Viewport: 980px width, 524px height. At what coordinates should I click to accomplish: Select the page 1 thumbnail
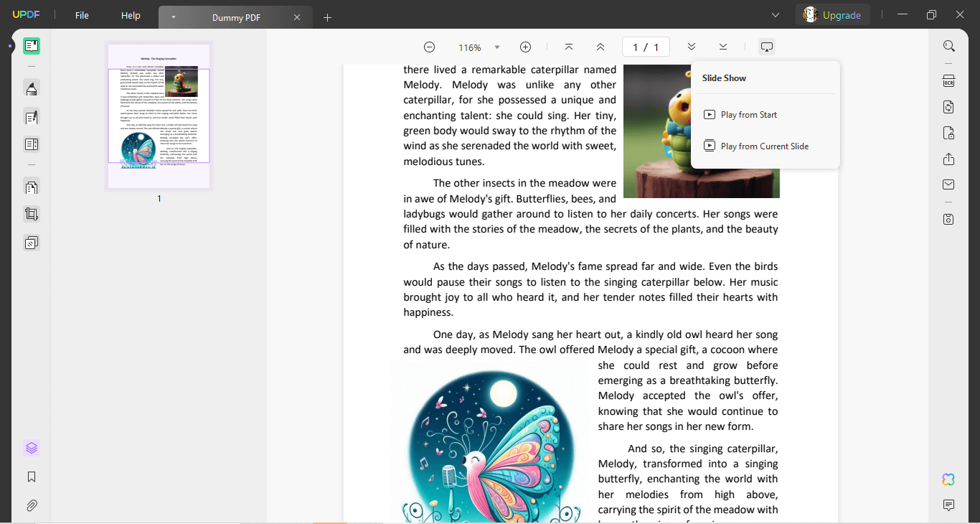pos(159,116)
